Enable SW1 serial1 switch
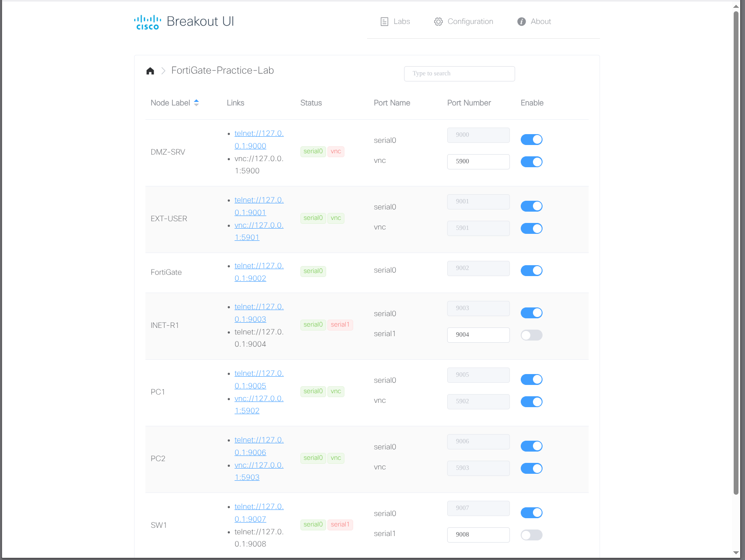The width and height of the screenshot is (745, 560). 532,535
